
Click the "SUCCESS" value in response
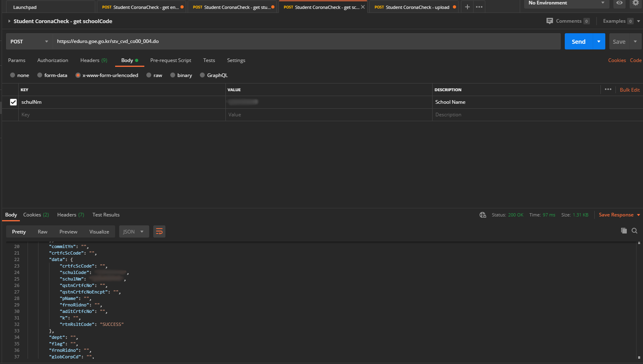(x=111, y=324)
